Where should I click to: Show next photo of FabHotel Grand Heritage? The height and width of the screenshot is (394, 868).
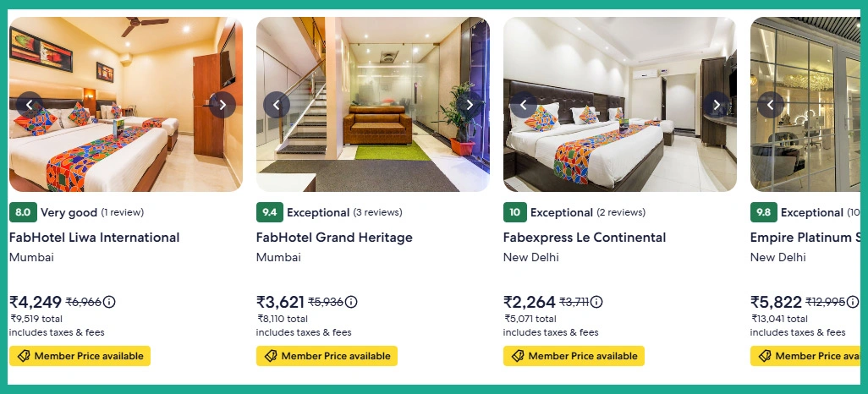click(470, 105)
